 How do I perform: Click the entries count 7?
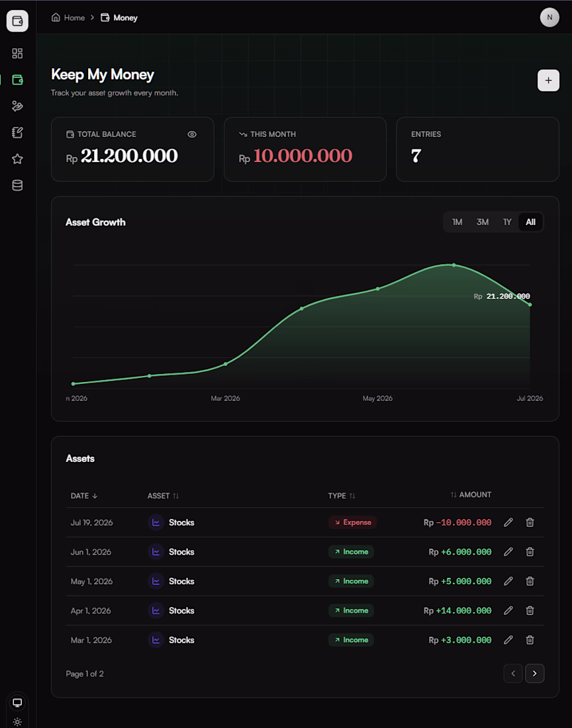(416, 156)
